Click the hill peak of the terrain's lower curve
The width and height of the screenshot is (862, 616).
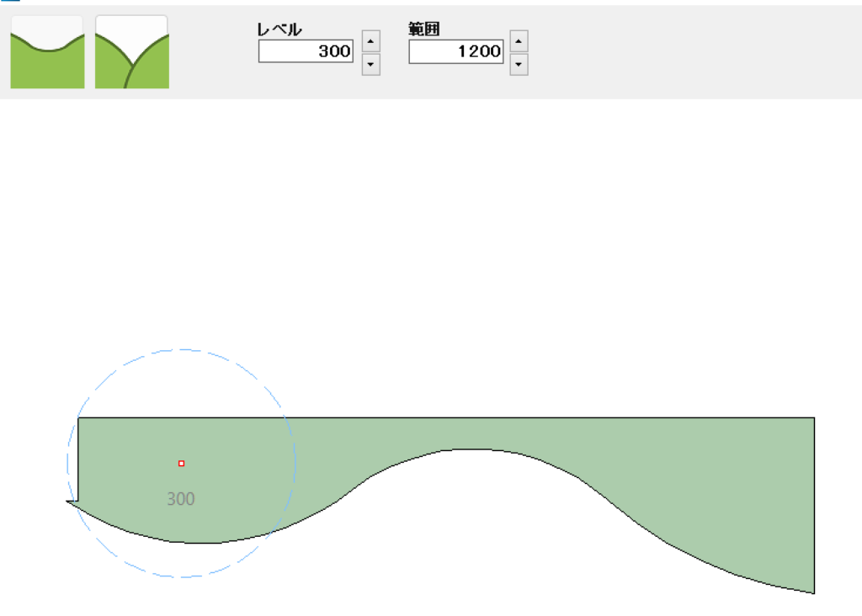coord(467,449)
